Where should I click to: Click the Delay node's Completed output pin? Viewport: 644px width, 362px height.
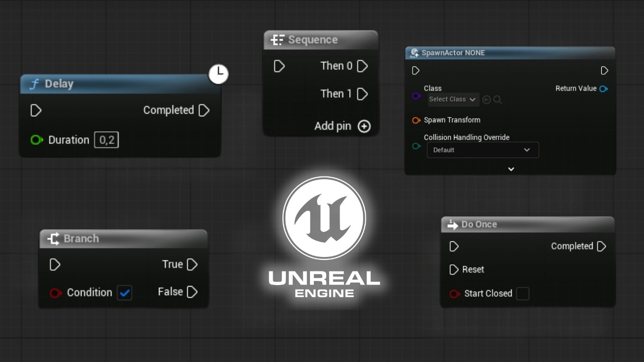point(204,110)
